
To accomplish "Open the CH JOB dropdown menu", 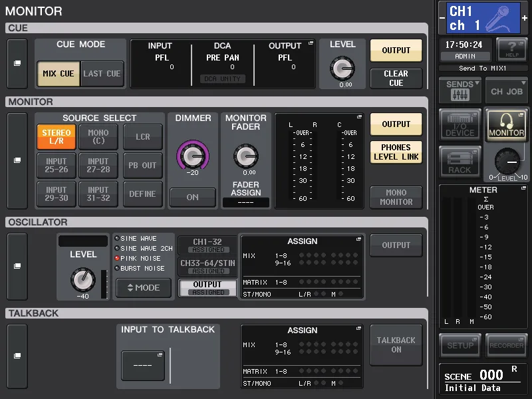I will pyautogui.click(x=506, y=90).
